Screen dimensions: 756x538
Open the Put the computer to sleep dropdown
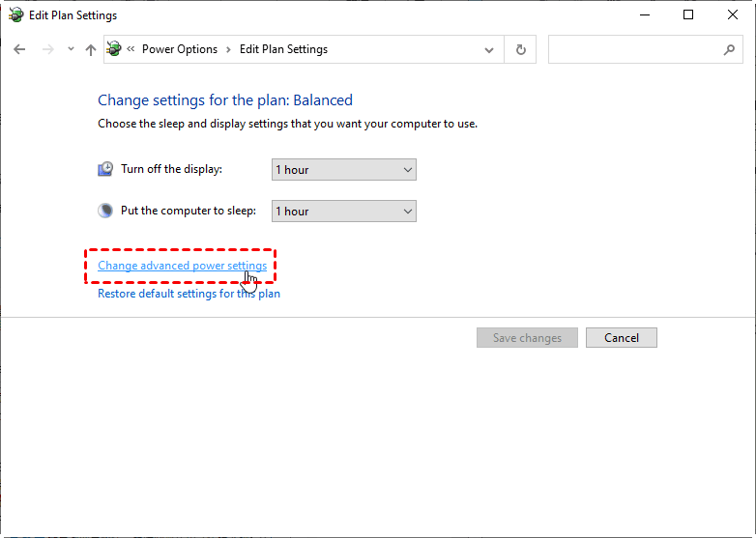pyautogui.click(x=343, y=212)
